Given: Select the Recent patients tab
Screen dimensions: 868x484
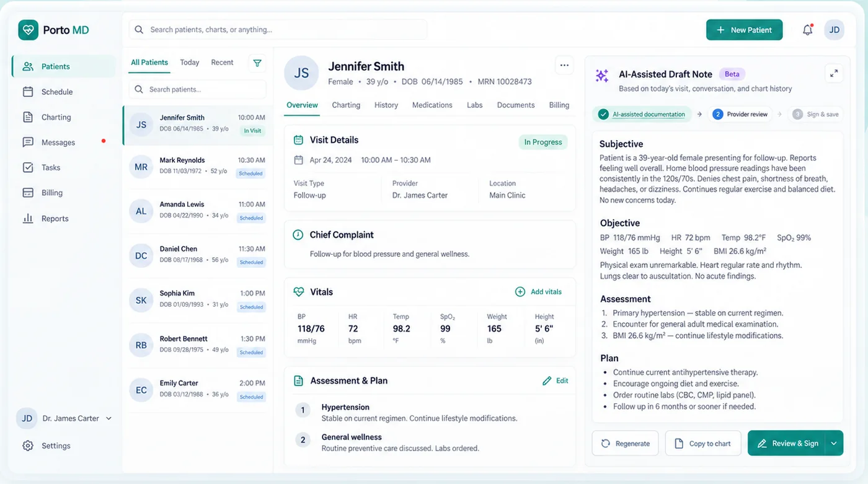Looking at the screenshot, I should tap(222, 63).
